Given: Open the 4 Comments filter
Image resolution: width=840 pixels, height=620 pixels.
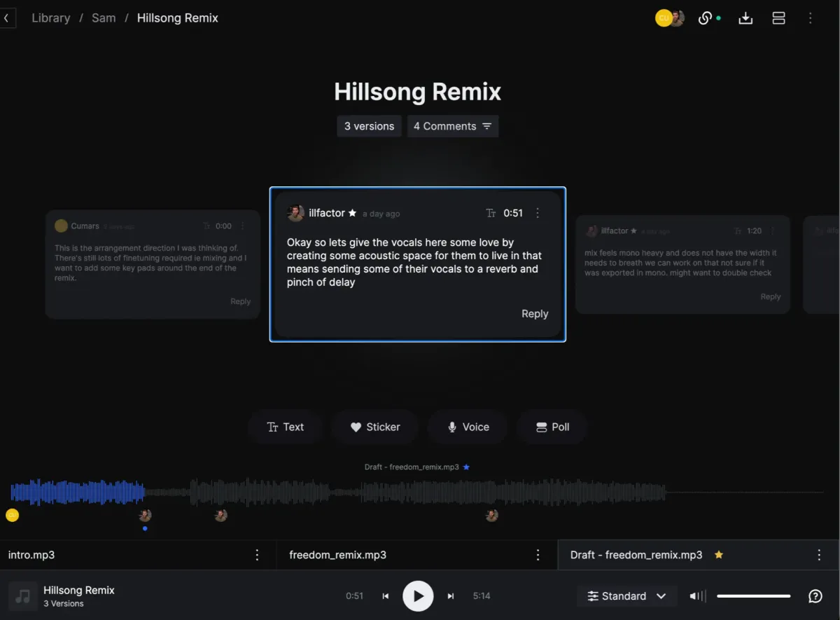Looking at the screenshot, I should 453,126.
